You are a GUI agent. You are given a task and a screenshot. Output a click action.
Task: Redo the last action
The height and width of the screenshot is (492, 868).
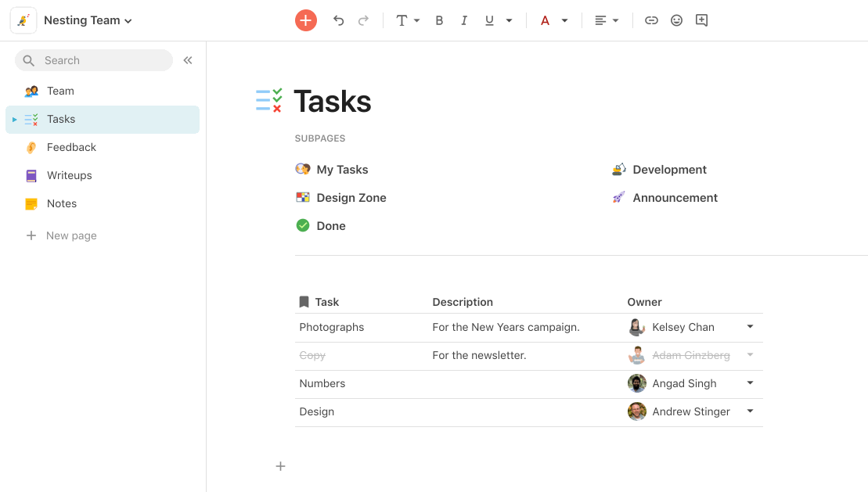(x=363, y=20)
